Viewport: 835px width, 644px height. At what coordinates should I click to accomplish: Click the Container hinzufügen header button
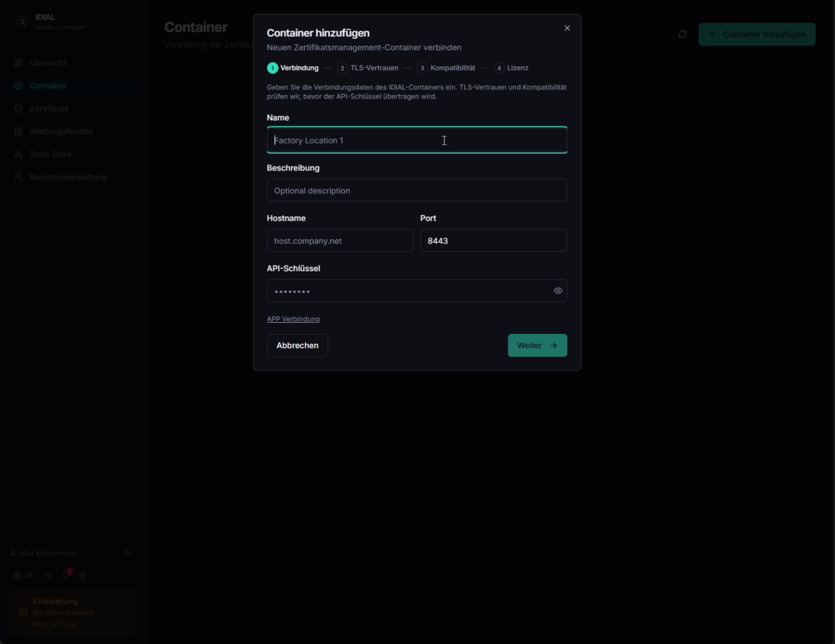tap(757, 35)
